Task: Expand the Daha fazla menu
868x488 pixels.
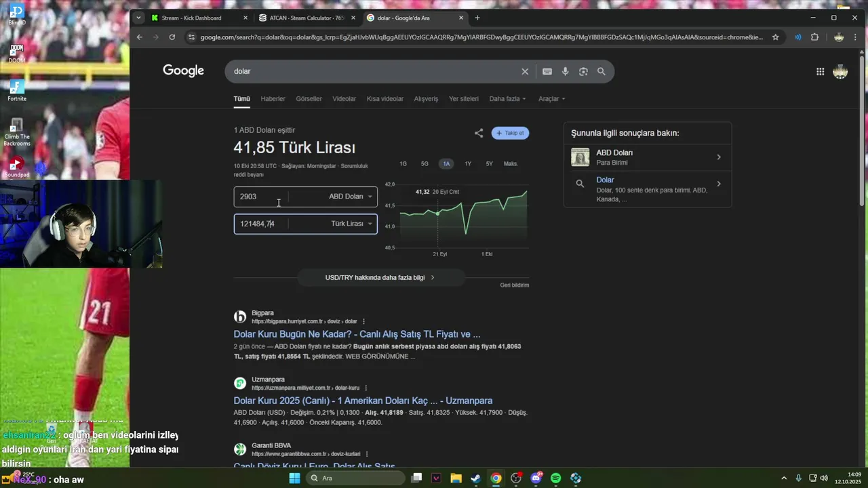Action: click(508, 99)
